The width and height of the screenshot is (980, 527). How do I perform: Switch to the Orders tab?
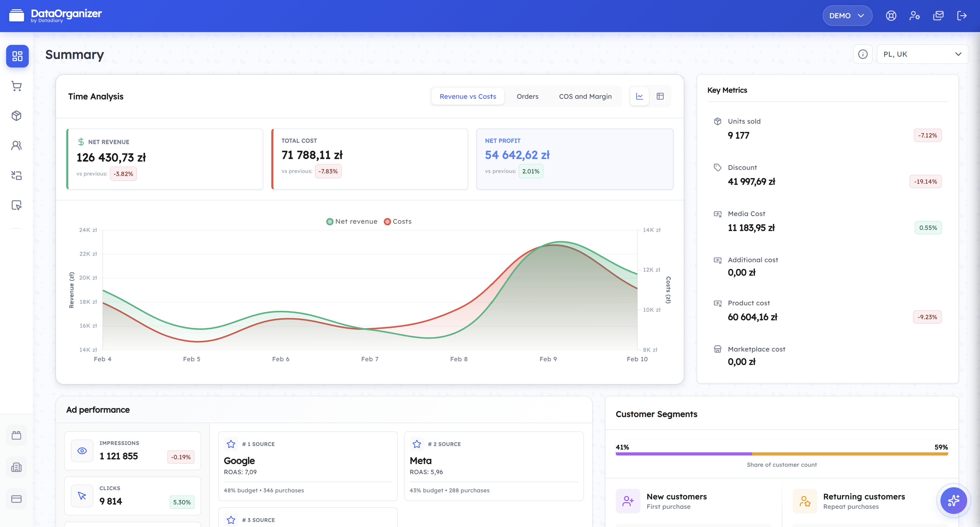pyautogui.click(x=527, y=96)
